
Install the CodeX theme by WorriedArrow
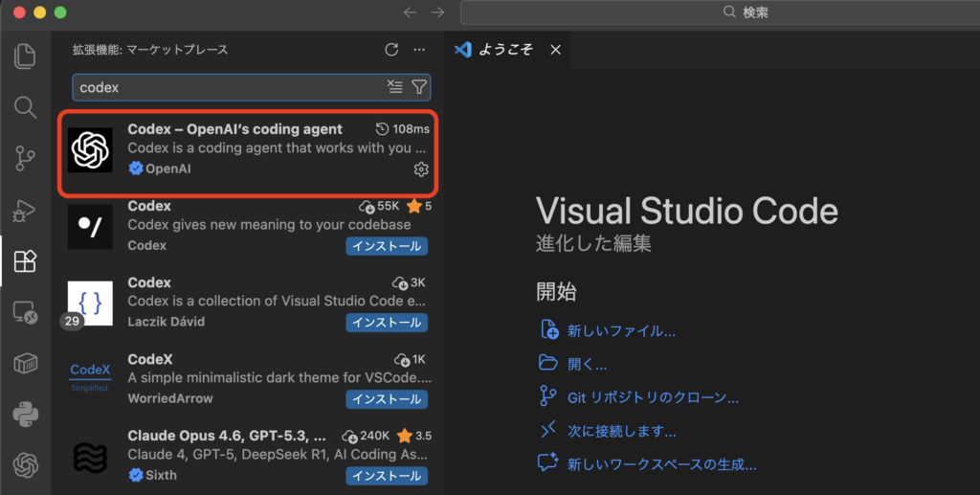pos(386,399)
